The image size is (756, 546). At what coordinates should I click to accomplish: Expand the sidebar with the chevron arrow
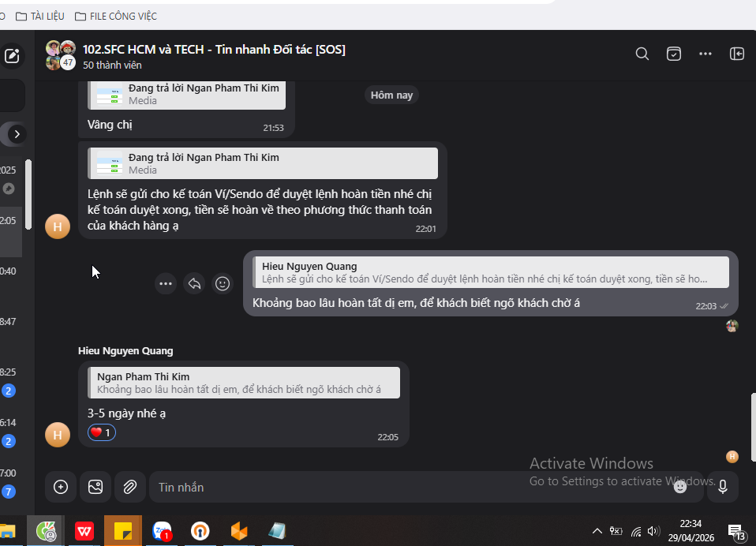[17, 134]
